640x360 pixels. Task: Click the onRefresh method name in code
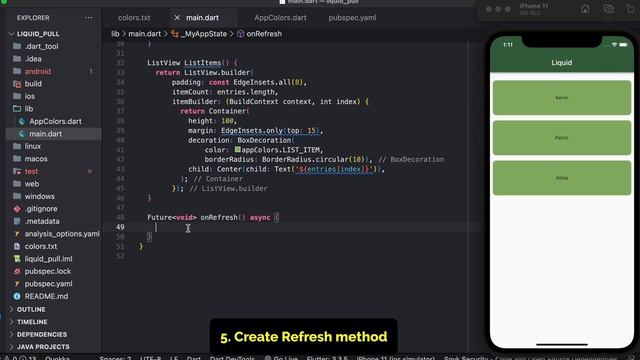[x=219, y=218]
